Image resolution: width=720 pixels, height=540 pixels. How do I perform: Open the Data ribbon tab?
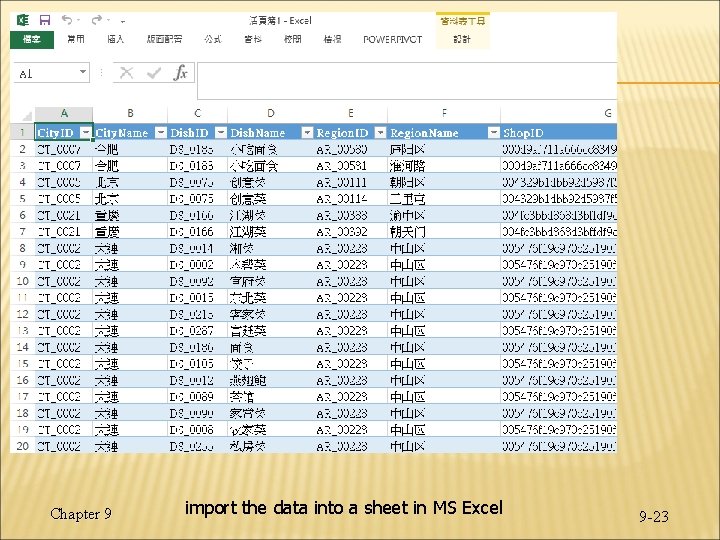[253, 39]
